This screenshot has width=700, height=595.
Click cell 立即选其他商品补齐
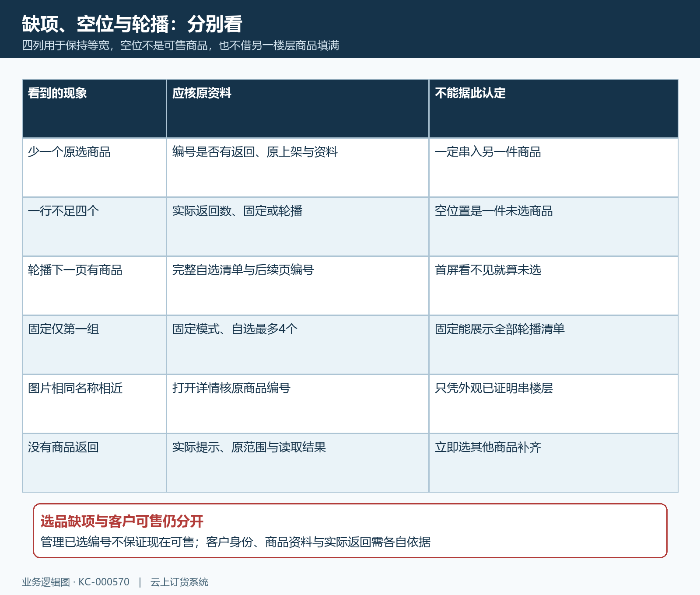coord(553,463)
